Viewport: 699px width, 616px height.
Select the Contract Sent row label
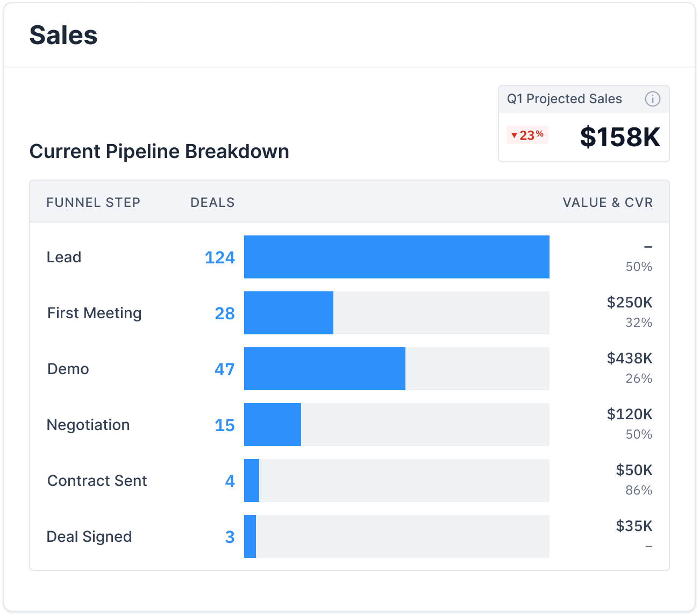[x=97, y=481]
